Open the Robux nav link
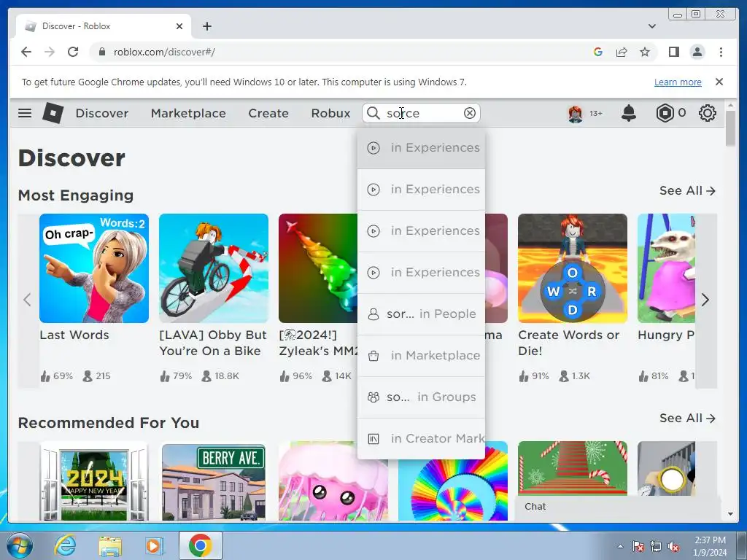Viewport: 747px width, 560px height. [x=330, y=113]
